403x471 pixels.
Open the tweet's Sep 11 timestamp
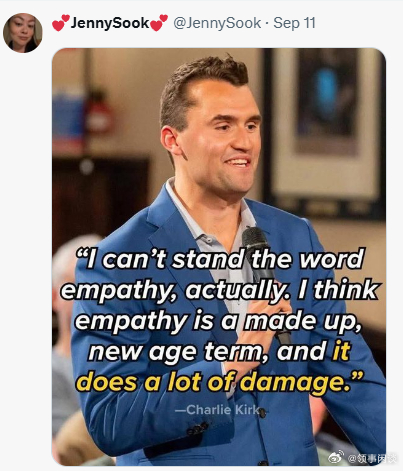coord(294,23)
